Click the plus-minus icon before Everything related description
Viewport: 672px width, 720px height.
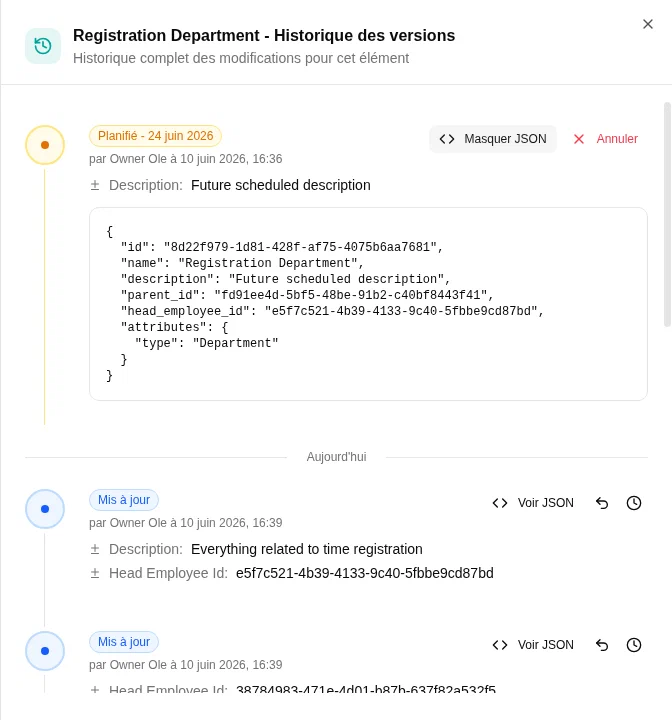[95, 549]
